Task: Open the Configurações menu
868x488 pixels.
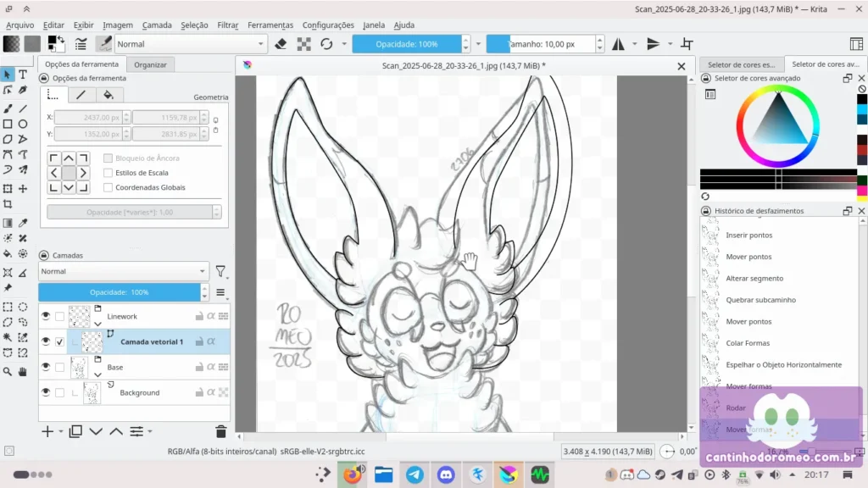Action: [328, 25]
